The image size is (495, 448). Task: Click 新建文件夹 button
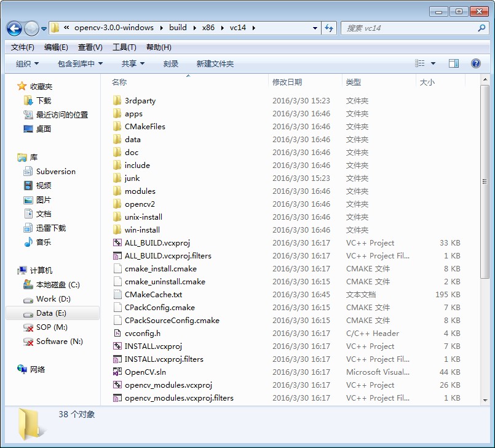point(215,64)
